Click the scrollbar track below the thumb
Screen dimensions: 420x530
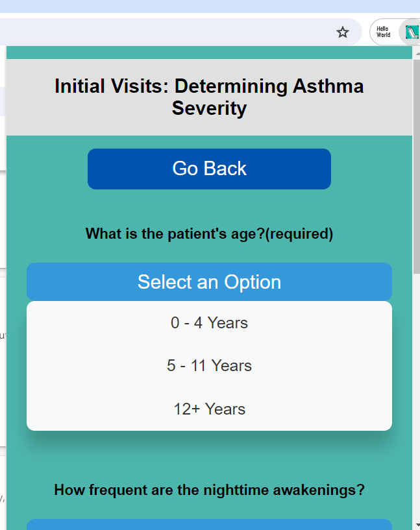[417, 399]
